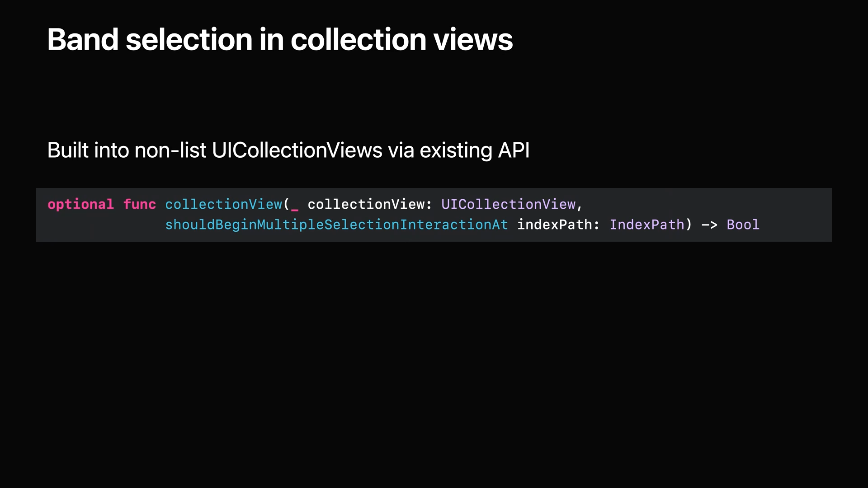Click the purple 'IndexPath' type

[646, 225]
